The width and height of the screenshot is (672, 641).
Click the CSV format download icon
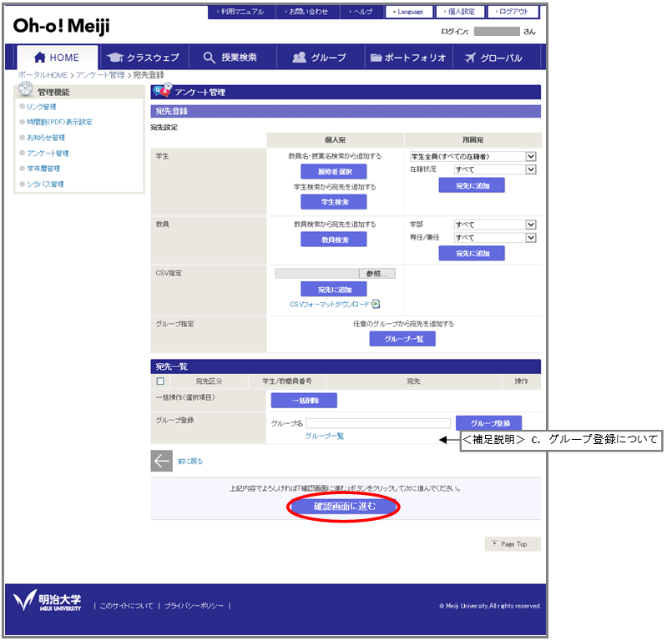coord(376,304)
